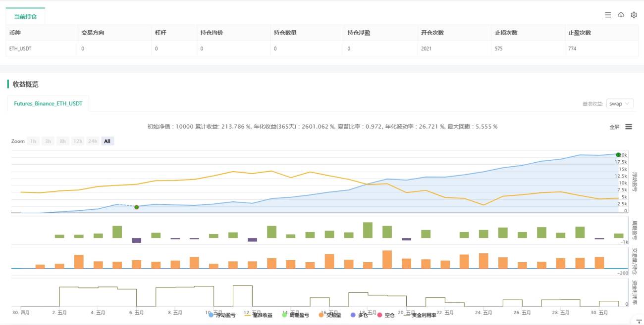Viewport: 644px width, 325px height.
Task: Click the 30. 四月 axis label
Action: 22,312
